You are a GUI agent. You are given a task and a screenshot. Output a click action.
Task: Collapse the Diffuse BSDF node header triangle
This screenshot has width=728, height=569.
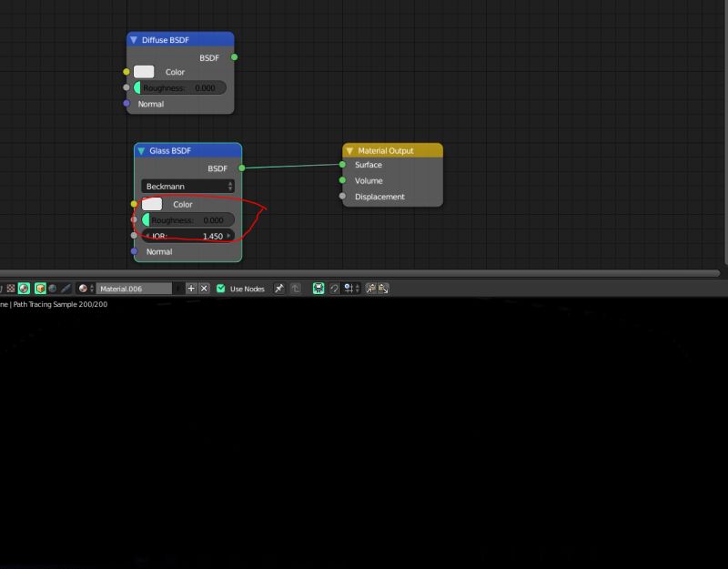pos(135,39)
